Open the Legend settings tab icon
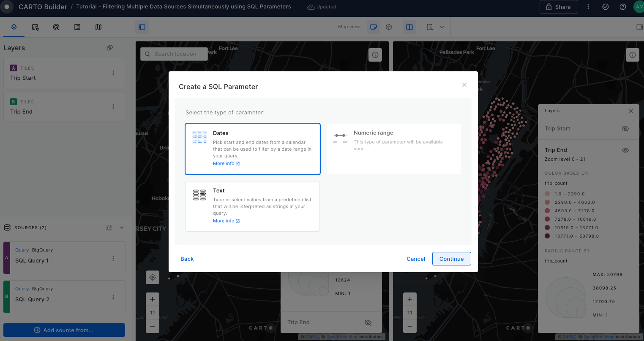 pyautogui.click(x=77, y=27)
